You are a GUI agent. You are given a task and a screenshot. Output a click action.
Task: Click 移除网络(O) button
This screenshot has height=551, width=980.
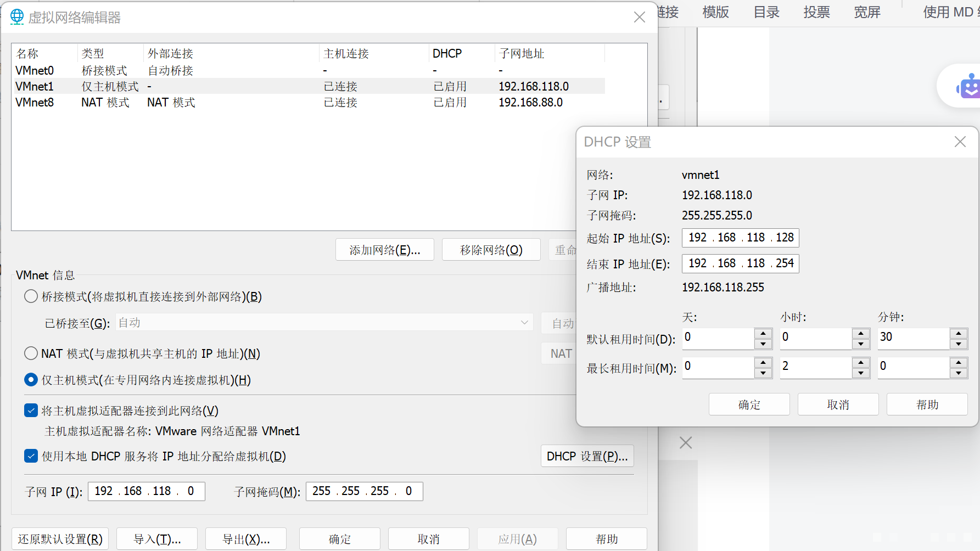pyautogui.click(x=491, y=250)
